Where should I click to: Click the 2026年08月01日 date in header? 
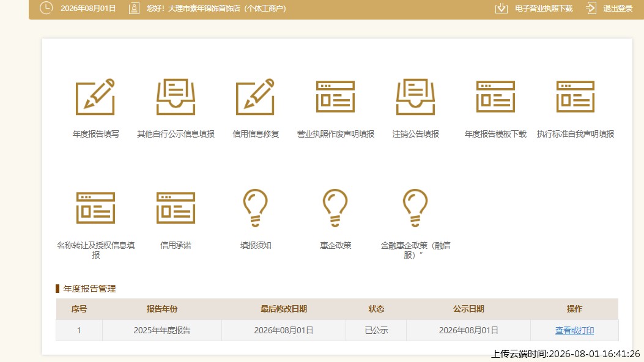click(88, 8)
